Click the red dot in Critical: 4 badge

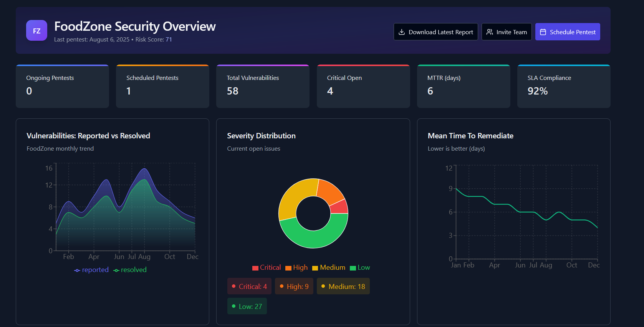tap(233, 286)
